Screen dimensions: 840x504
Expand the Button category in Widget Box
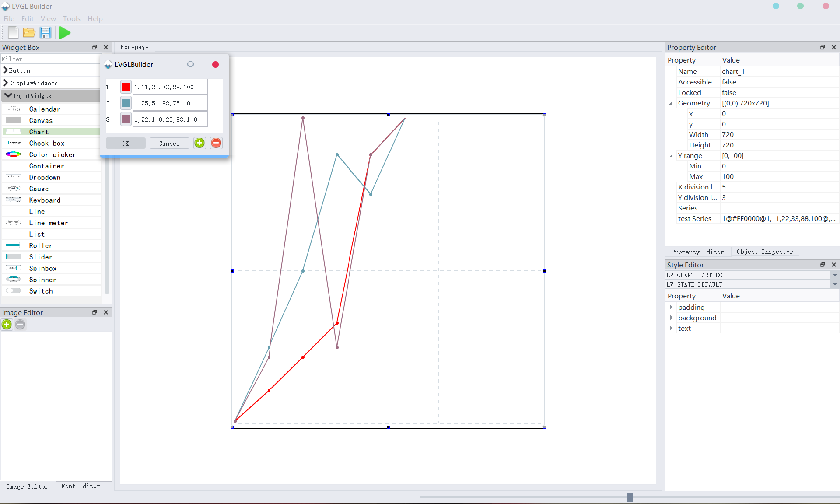tap(20, 70)
